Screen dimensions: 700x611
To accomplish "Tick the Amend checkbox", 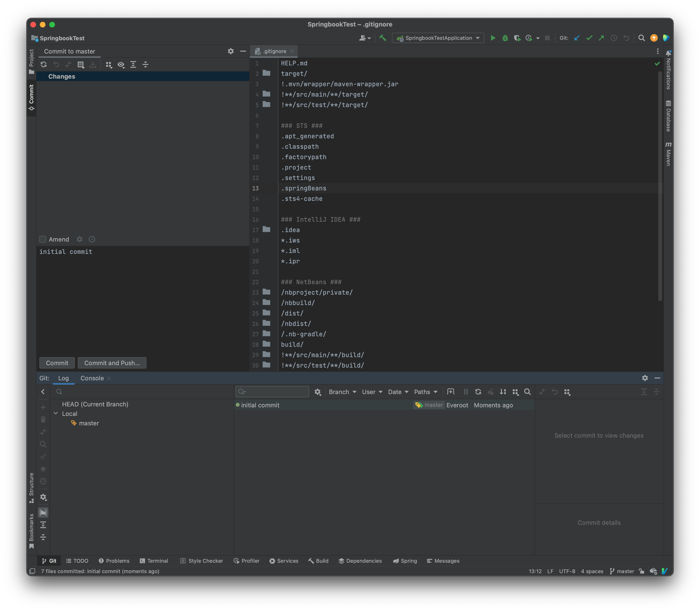I will pos(43,239).
